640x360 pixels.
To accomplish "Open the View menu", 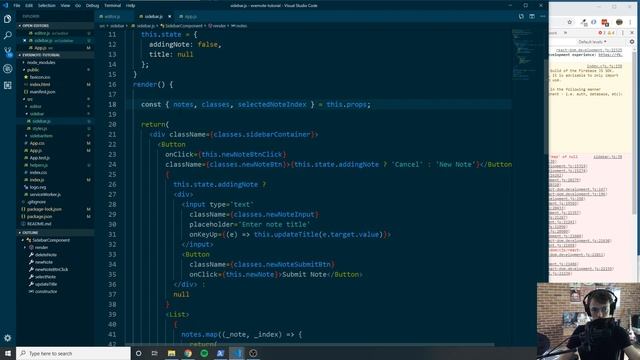I will tap(65, 5).
